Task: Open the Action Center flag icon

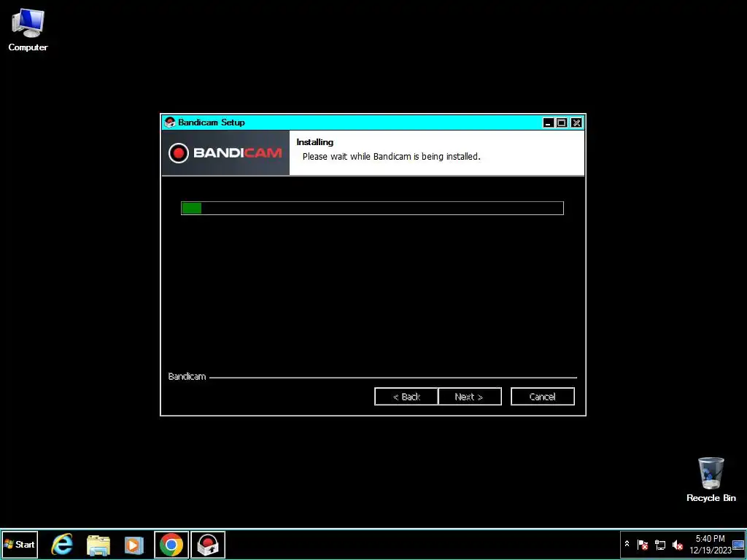Action: pyautogui.click(x=642, y=544)
